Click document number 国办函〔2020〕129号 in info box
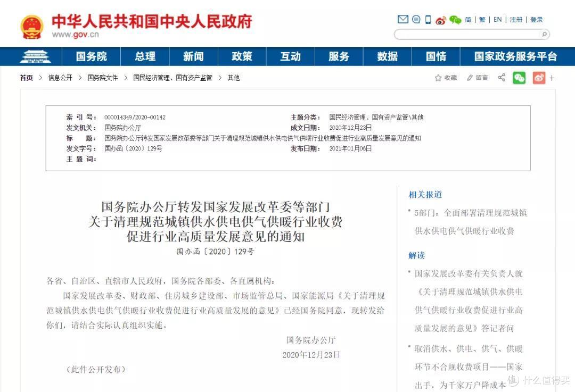The height and width of the screenshot is (392, 575). click(x=133, y=148)
